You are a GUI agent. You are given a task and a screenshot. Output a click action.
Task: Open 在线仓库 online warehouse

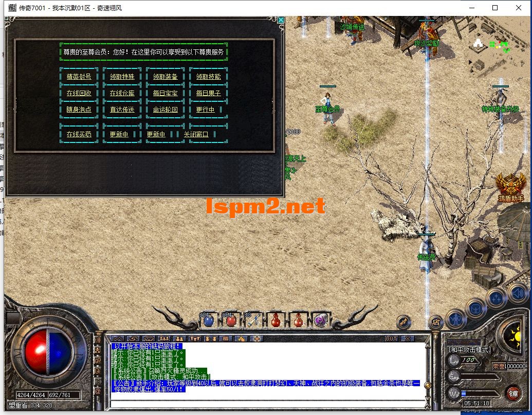tap(122, 93)
